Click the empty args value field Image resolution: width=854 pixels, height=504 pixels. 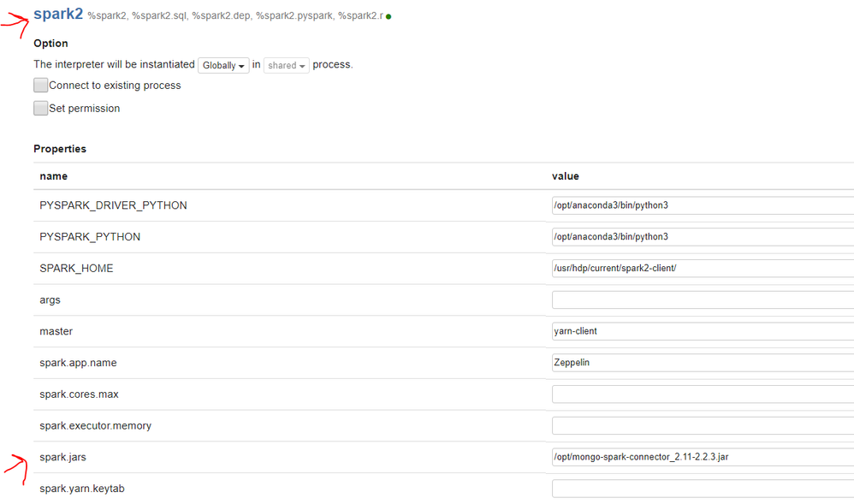click(x=702, y=300)
